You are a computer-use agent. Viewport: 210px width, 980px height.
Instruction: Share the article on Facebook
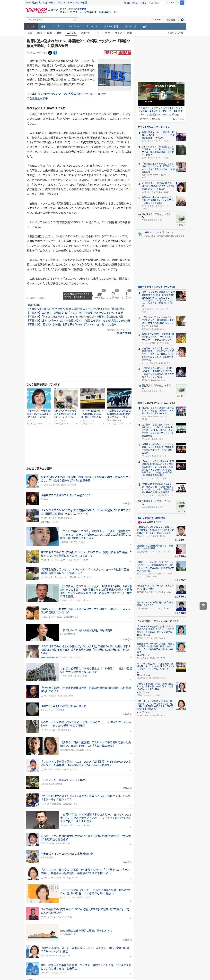[x=55, y=53]
